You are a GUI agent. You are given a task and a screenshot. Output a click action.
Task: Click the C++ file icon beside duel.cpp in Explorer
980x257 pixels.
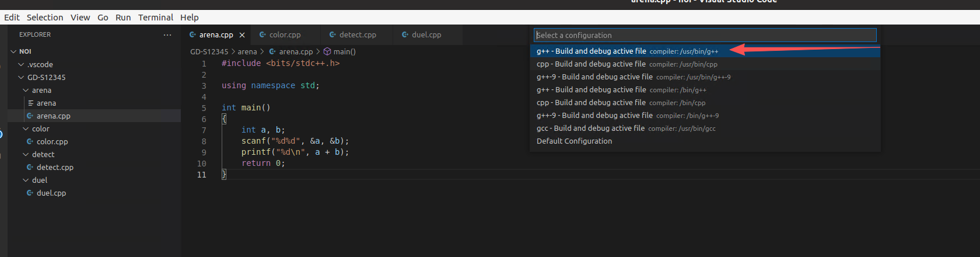[30, 193]
